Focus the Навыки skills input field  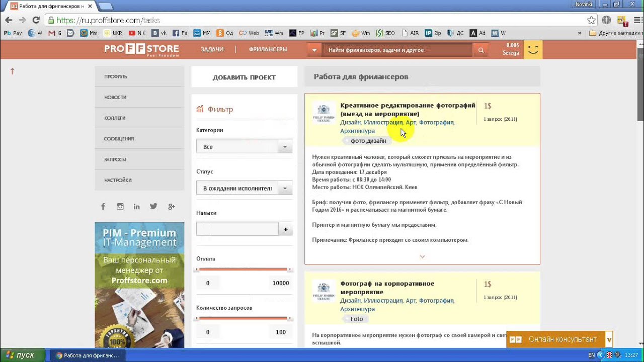[x=237, y=229]
